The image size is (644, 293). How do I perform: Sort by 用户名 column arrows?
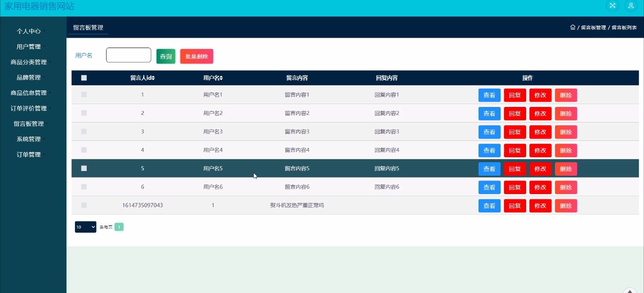tap(221, 78)
